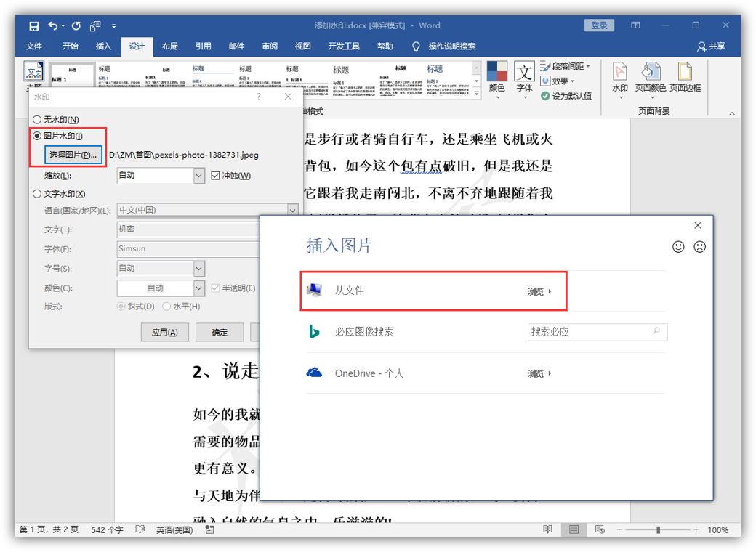The image size is (756, 552).
Task: Open the Watermark (水印) ribbon button
Action: (620, 80)
